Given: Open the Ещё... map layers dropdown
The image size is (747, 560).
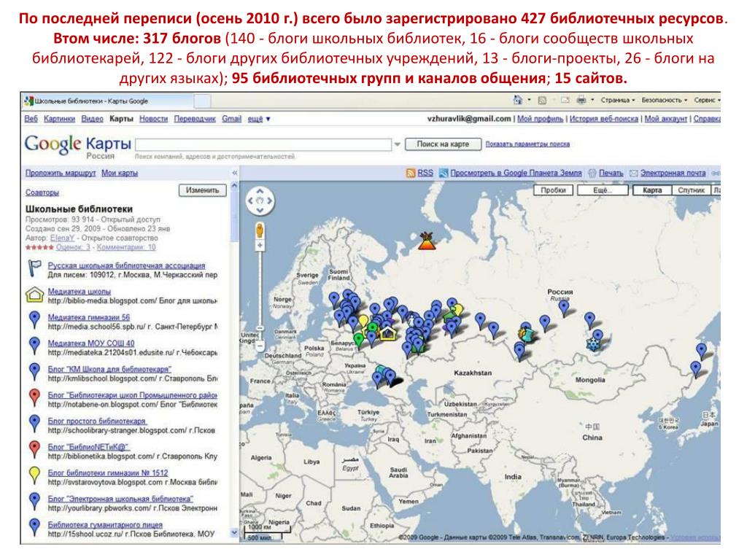Looking at the screenshot, I should click(x=603, y=190).
